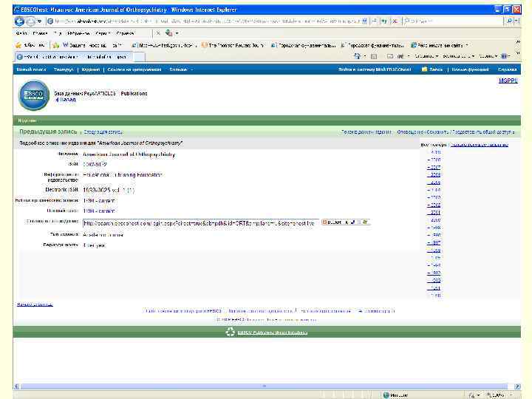Go to Следующая запись
This screenshot has height=399, width=532.
point(103,132)
